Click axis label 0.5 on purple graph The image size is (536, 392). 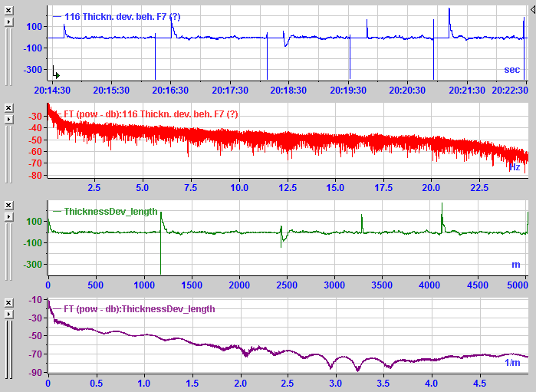[x=96, y=383]
